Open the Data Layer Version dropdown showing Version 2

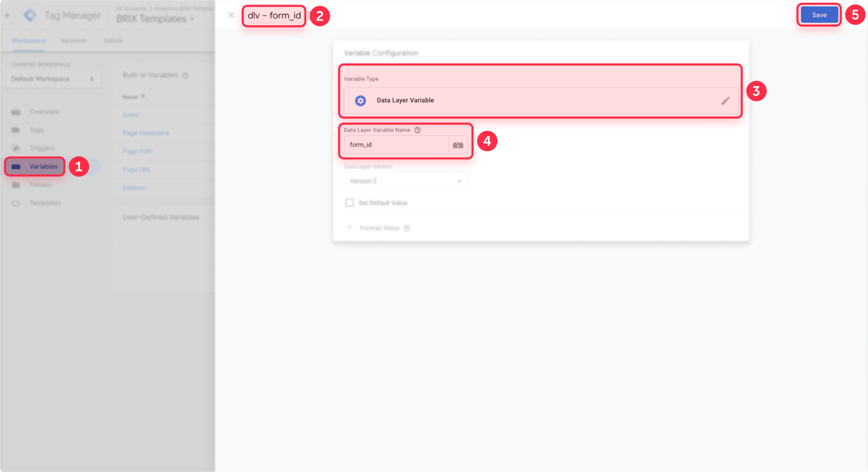click(405, 181)
